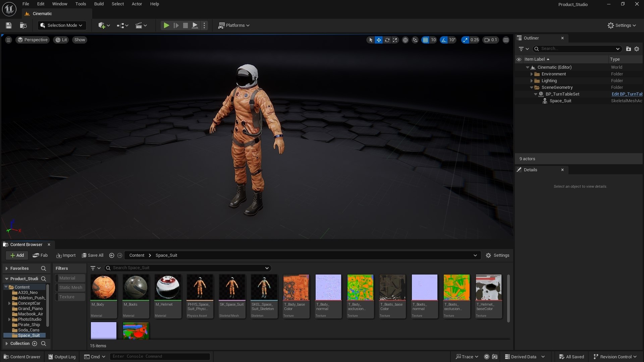This screenshot has height=362, width=644.
Task: Select the Translate move gizmo tool
Action: (x=379, y=40)
